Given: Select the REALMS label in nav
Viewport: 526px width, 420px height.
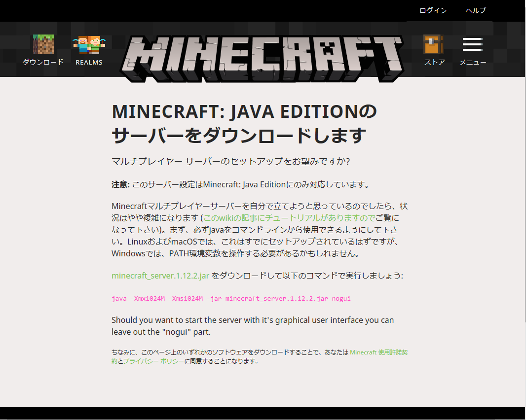Looking at the screenshot, I should (x=89, y=62).
